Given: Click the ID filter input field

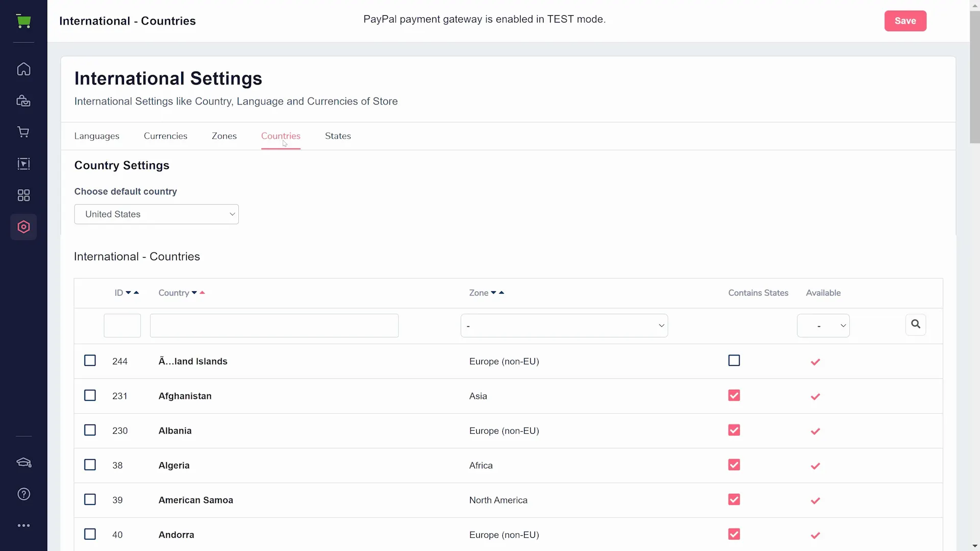Looking at the screenshot, I should [x=122, y=325].
